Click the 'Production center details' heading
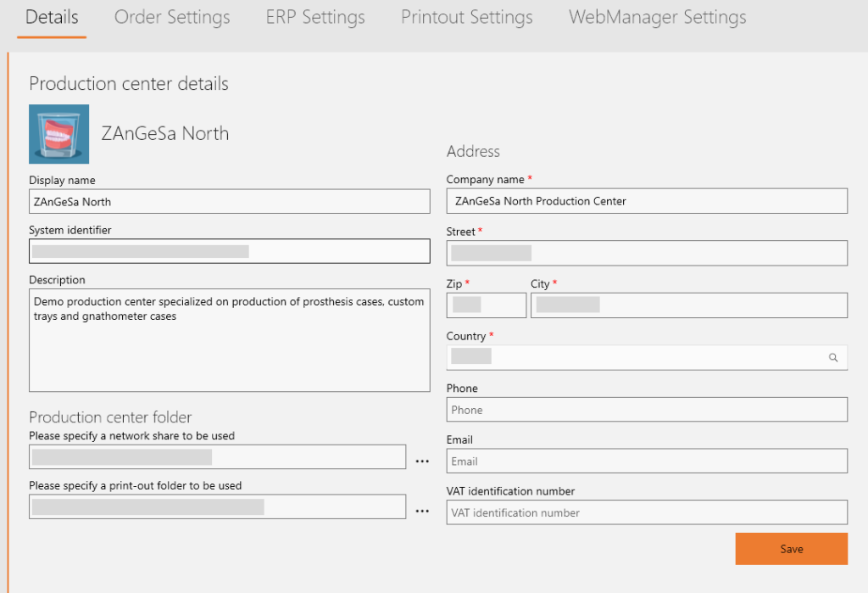 pos(129,84)
